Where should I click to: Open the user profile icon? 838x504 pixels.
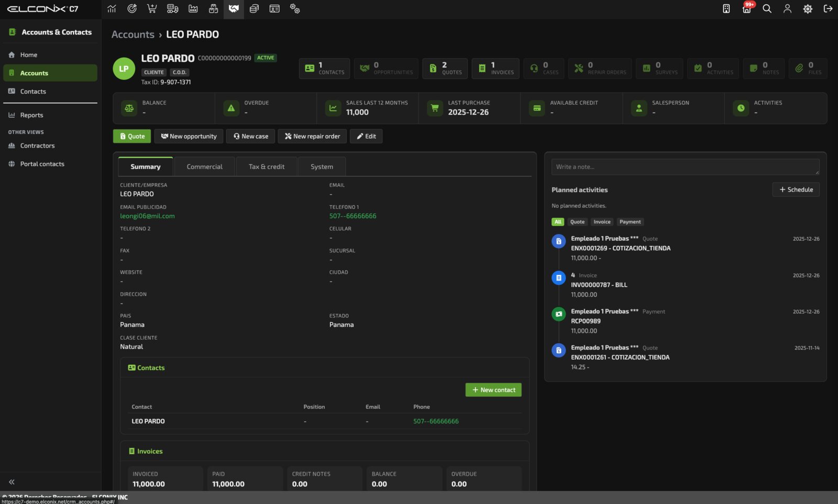tap(787, 9)
